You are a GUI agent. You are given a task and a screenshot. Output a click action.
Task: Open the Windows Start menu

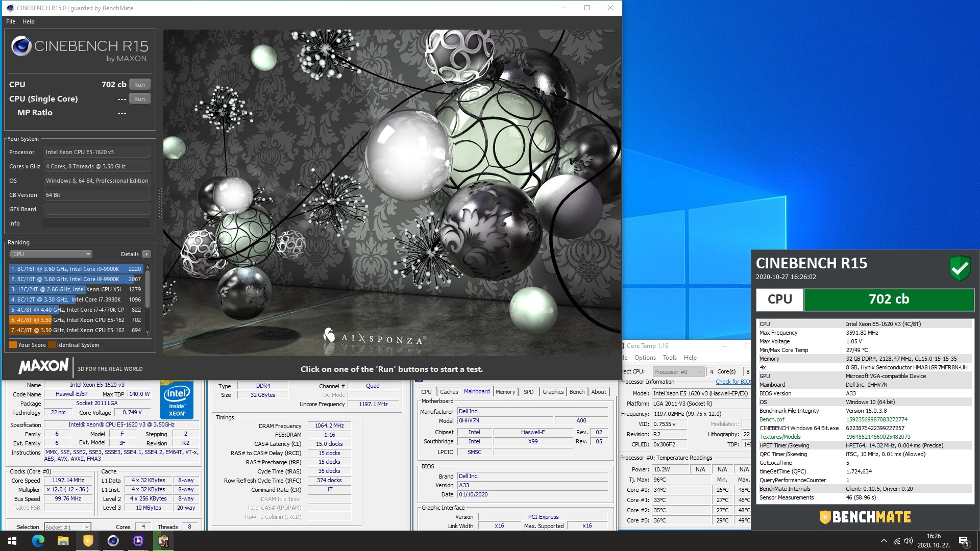pyautogui.click(x=12, y=541)
